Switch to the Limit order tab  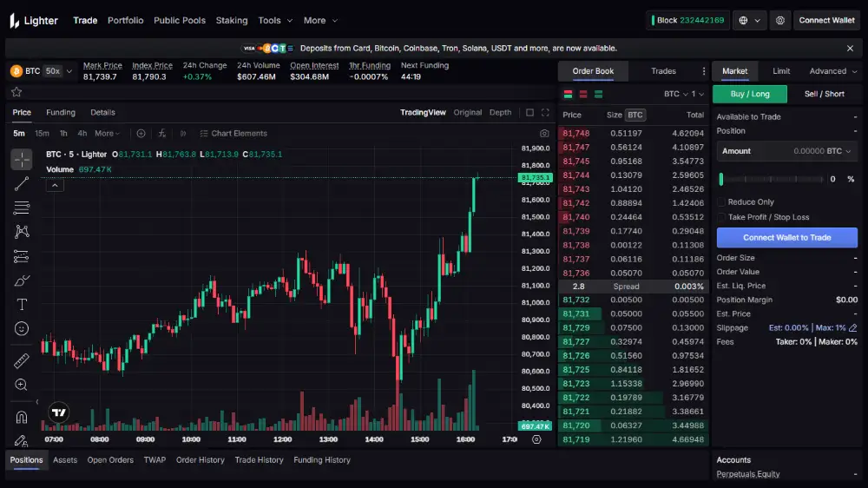781,71
